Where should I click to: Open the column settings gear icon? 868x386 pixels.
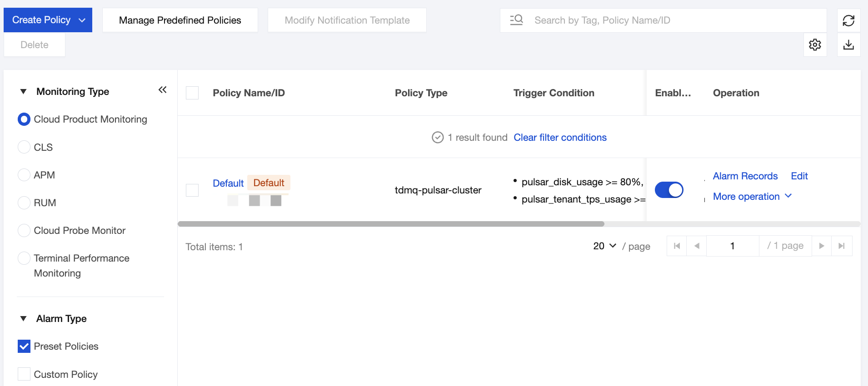click(x=815, y=45)
